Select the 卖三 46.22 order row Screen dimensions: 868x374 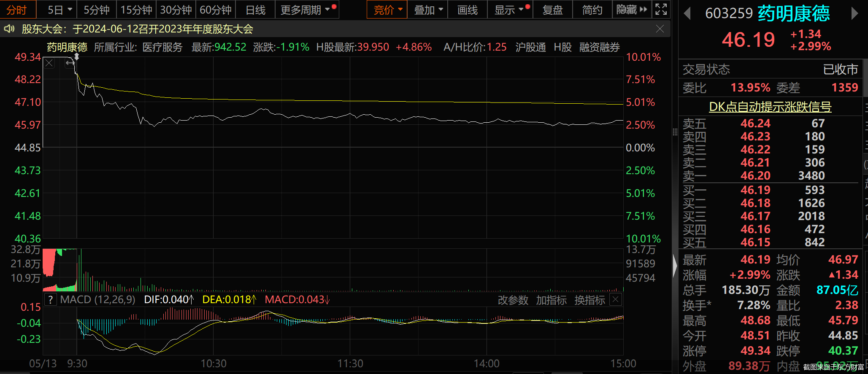771,150
